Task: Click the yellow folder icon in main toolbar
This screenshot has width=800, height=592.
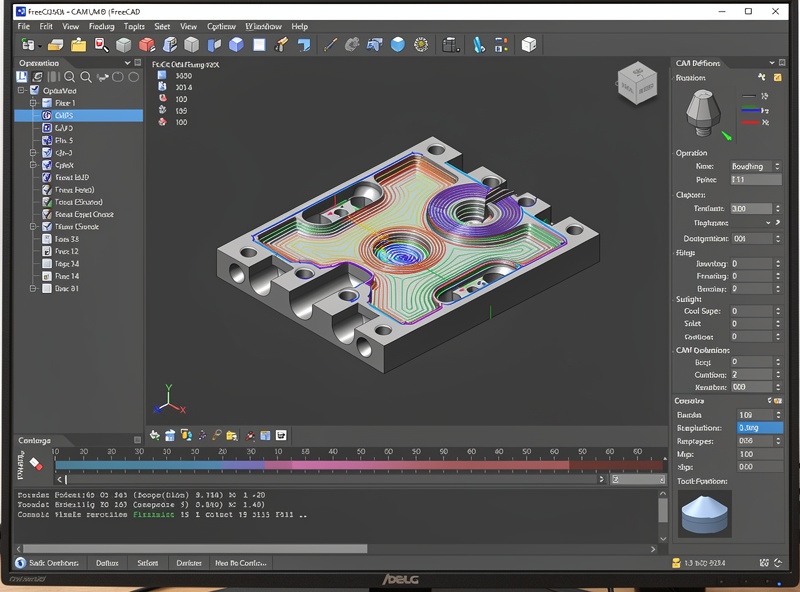Action: click(x=78, y=45)
